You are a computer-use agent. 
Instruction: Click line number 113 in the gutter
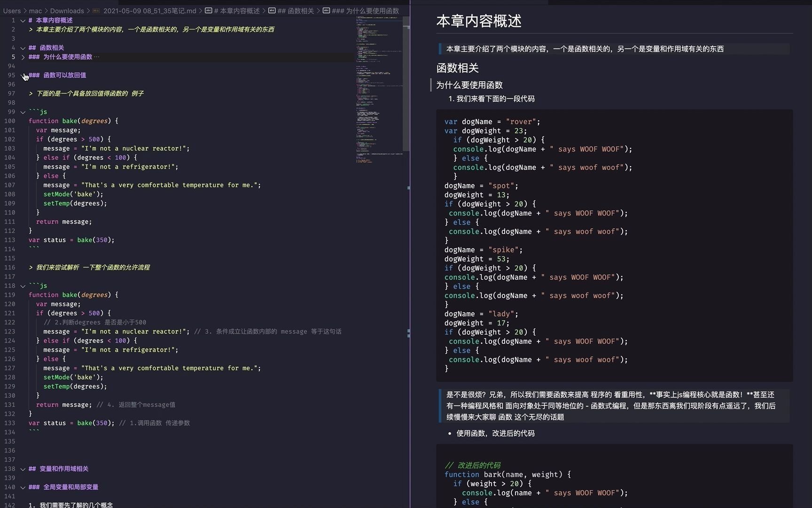[x=9, y=240]
